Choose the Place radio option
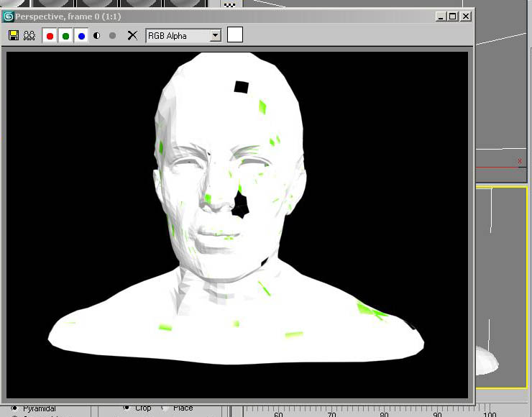This screenshot has height=417, width=532. coord(165,408)
